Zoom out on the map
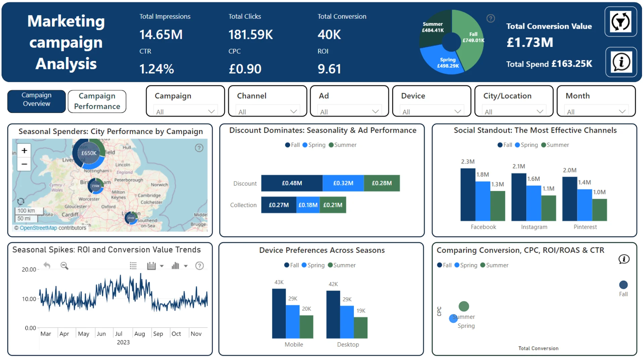 (x=24, y=164)
